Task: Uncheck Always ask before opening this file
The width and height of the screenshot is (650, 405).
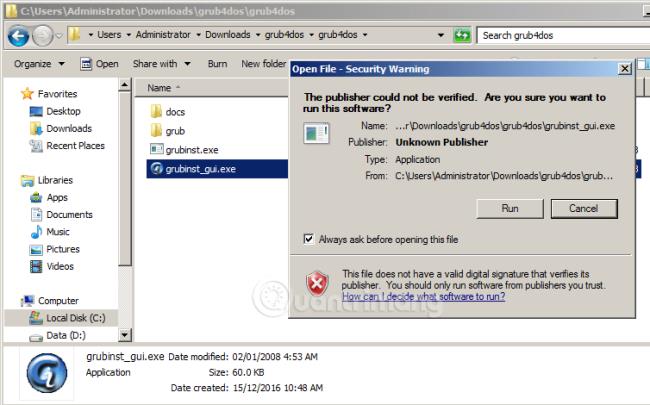Action: click(x=308, y=240)
